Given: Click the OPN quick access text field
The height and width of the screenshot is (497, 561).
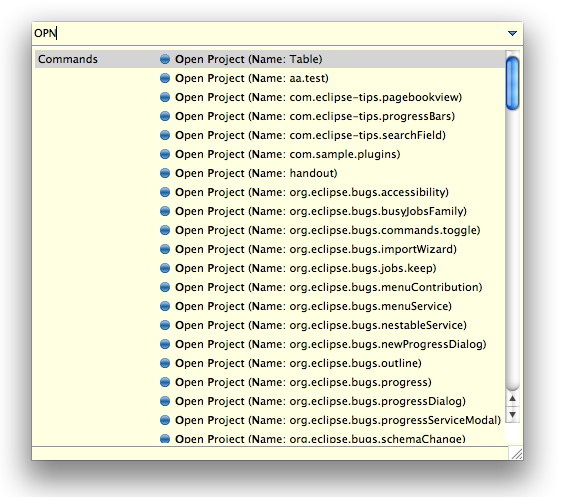Looking at the screenshot, I should click(x=268, y=33).
